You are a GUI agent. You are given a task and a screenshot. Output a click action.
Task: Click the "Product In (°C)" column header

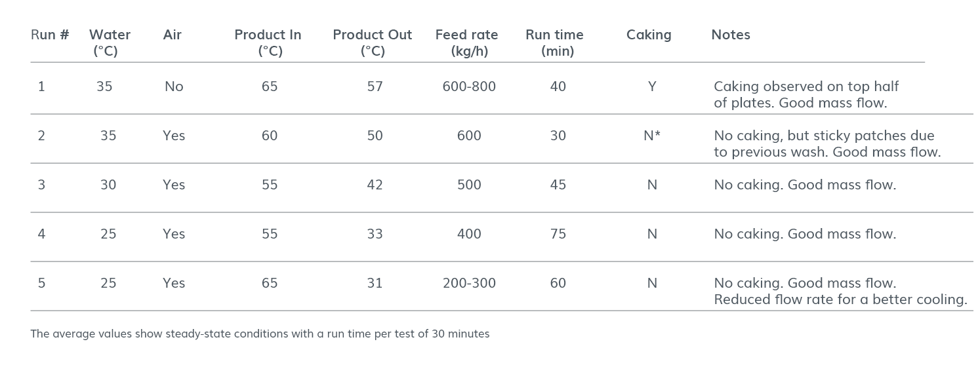[268, 43]
